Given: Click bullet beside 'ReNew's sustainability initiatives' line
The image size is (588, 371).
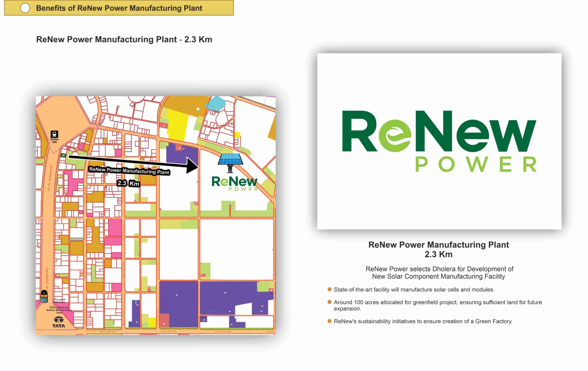Looking at the screenshot, I should 329,321.
